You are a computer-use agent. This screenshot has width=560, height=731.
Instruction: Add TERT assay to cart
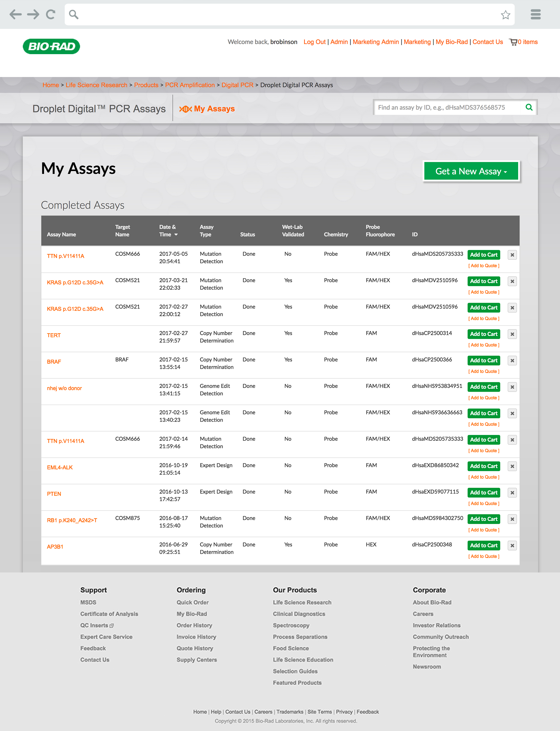click(484, 334)
